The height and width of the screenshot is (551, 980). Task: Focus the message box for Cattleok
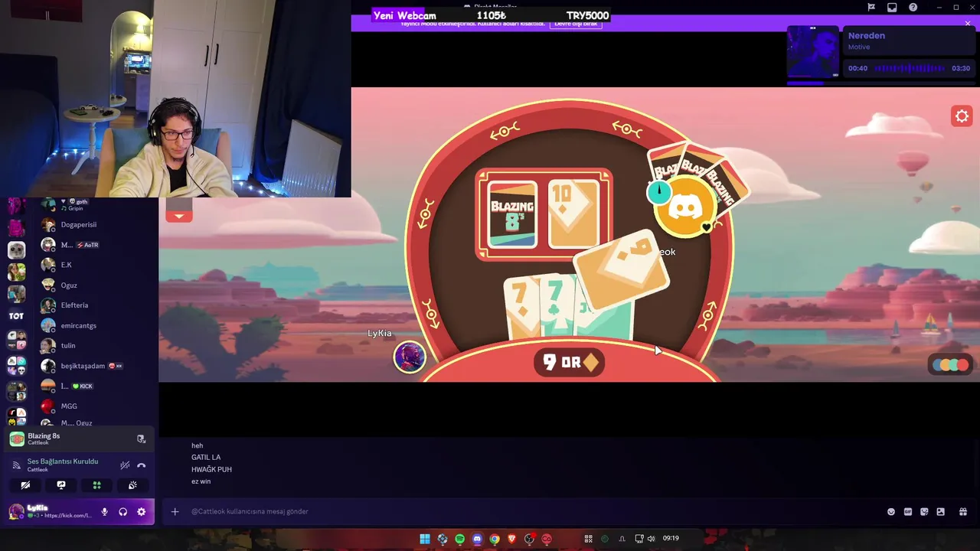[x=528, y=511]
